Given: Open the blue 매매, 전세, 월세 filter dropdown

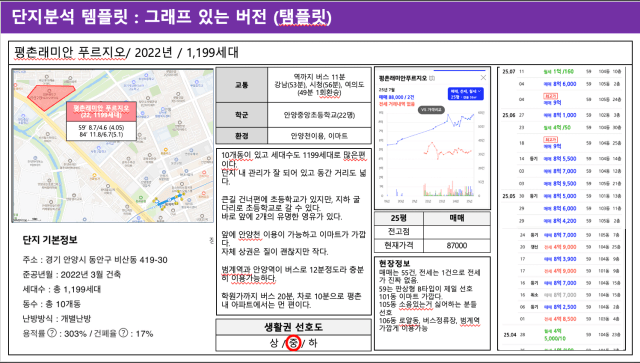Looking at the screenshot, I should click(465, 94).
